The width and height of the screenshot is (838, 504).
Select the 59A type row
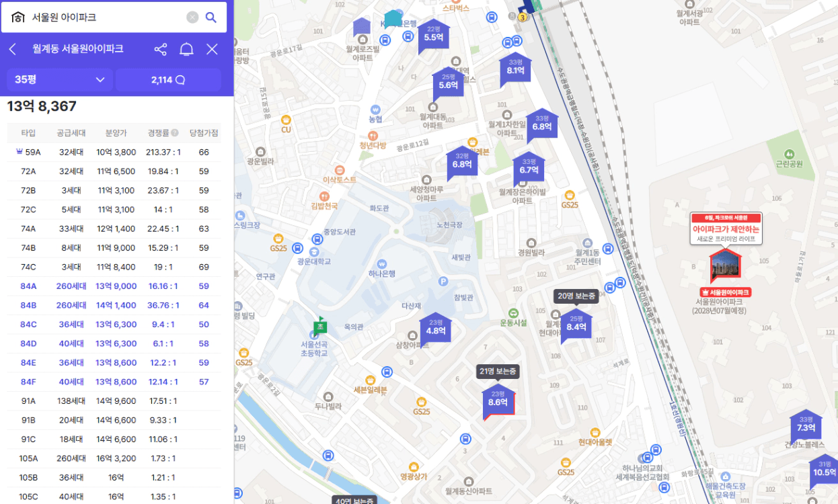tap(113, 153)
